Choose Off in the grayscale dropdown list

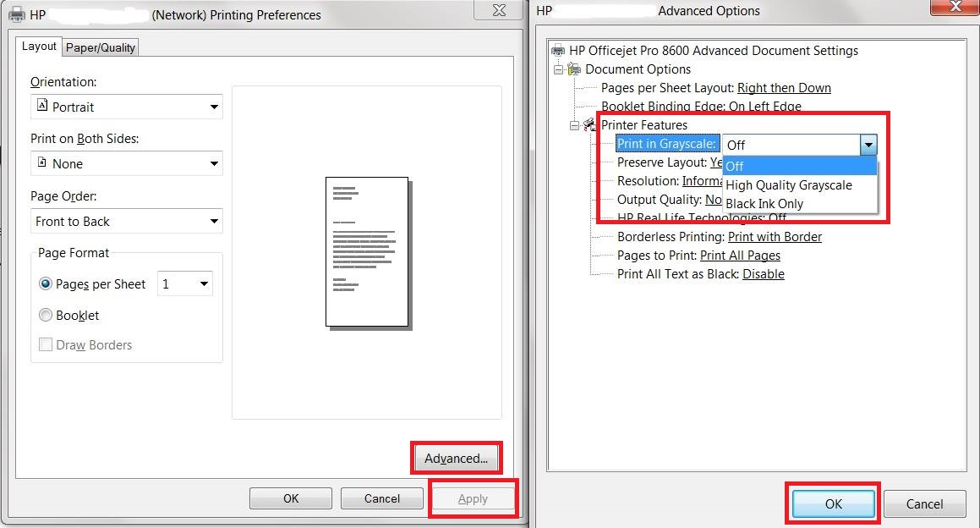click(800, 167)
